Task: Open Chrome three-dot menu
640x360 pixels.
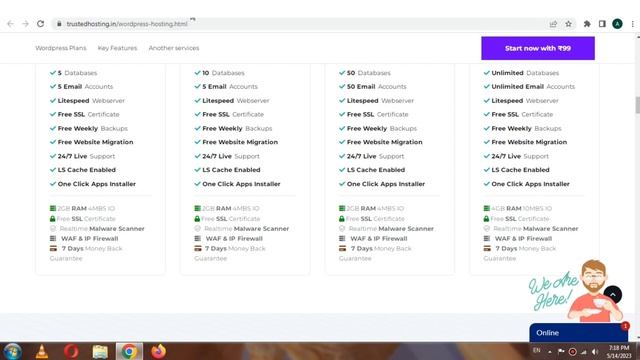Action: (632, 24)
